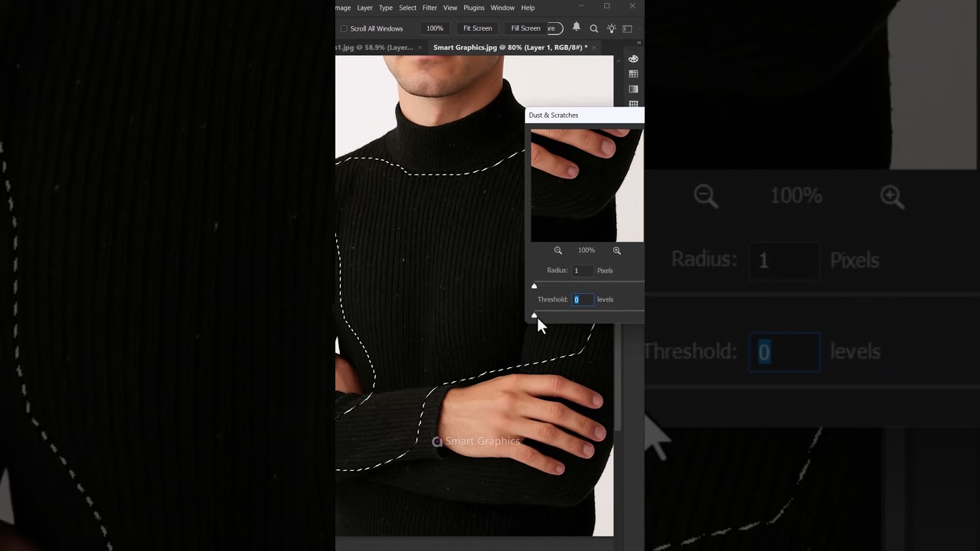The width and height of the screenshot is (980, 551).
Task: Open the View menu
Action: point(450,8)
